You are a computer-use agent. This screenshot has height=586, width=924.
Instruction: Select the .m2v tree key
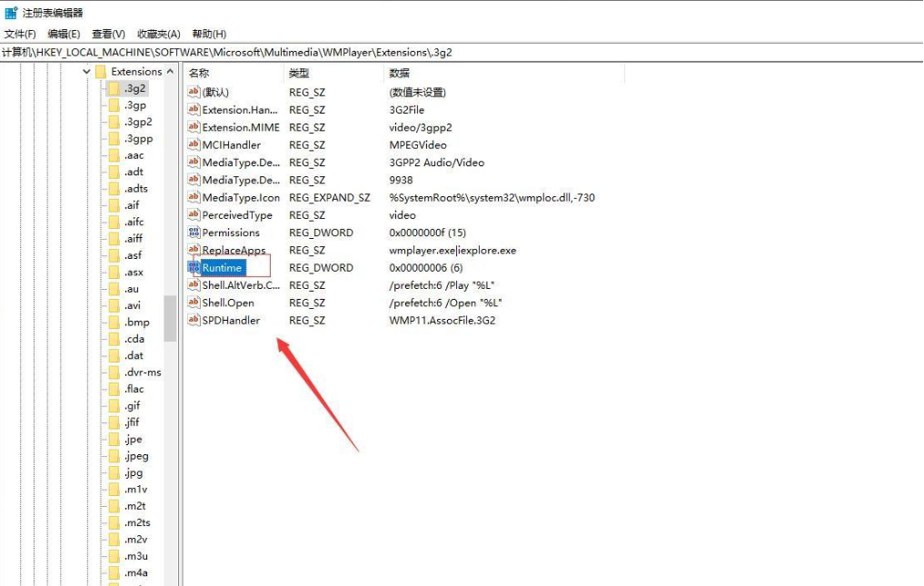(x=135, y=540)
